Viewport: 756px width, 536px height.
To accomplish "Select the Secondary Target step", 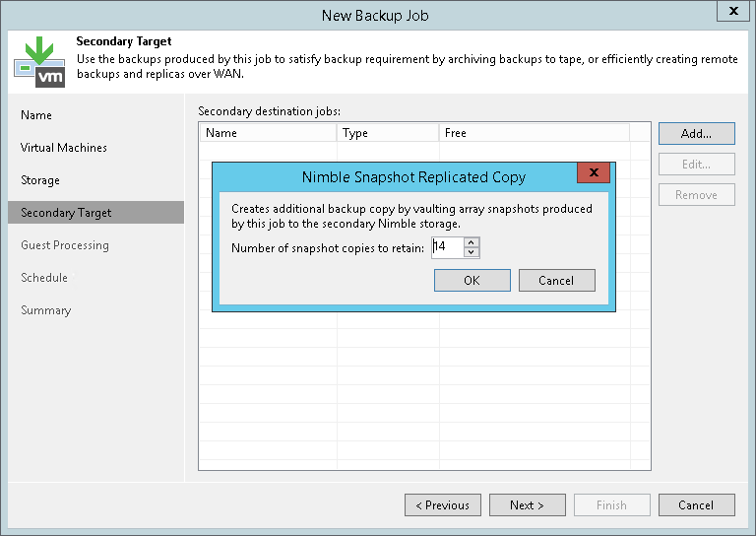I will coord(66,213).
